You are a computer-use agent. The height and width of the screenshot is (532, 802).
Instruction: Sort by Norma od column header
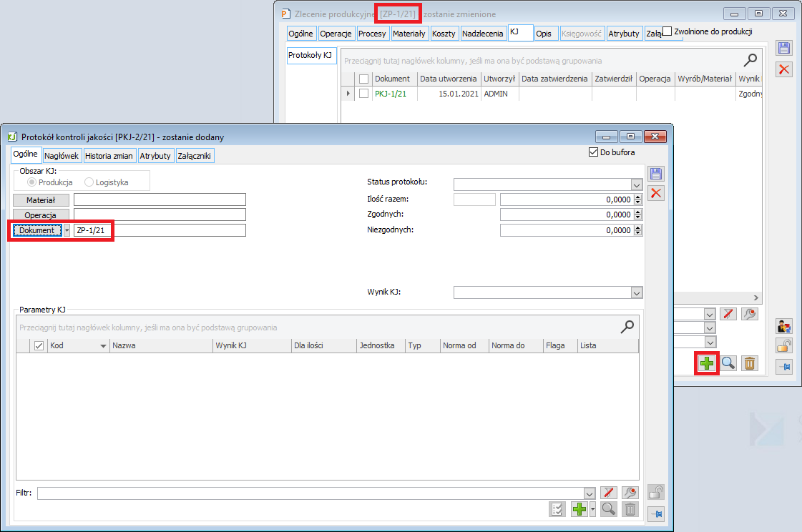click(464, 345)
